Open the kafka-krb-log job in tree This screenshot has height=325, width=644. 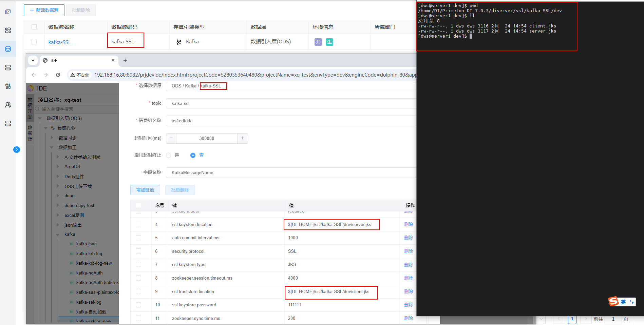[89, 253]
